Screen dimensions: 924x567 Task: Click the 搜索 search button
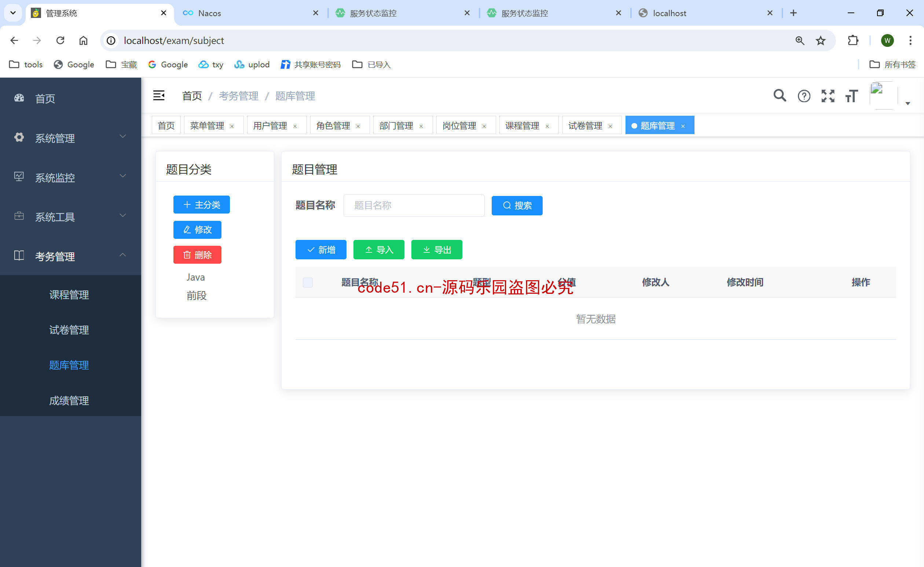[517, 205]
